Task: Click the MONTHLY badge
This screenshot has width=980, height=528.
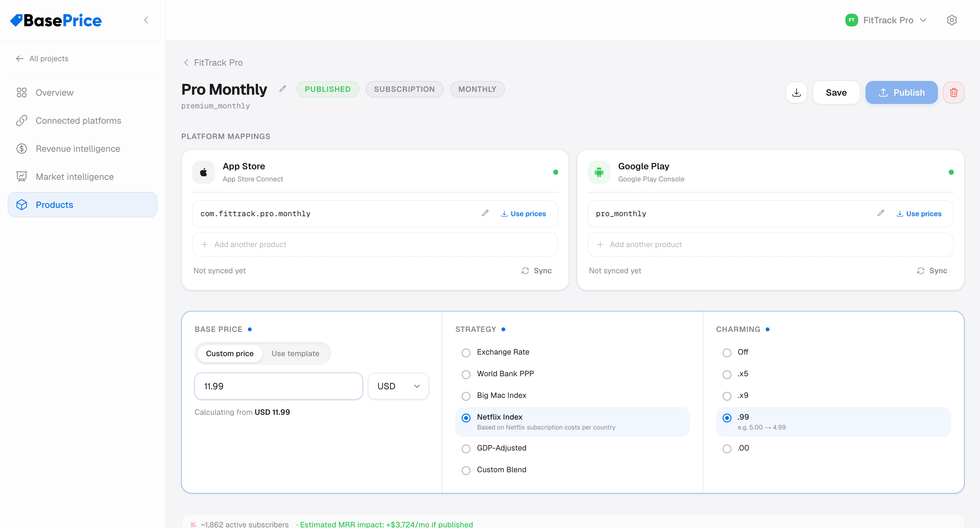Action: [477, 89]
